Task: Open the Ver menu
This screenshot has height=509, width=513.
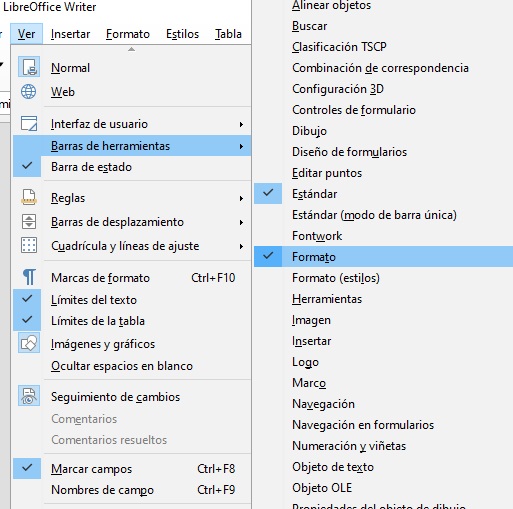Action: click(26, 34)
